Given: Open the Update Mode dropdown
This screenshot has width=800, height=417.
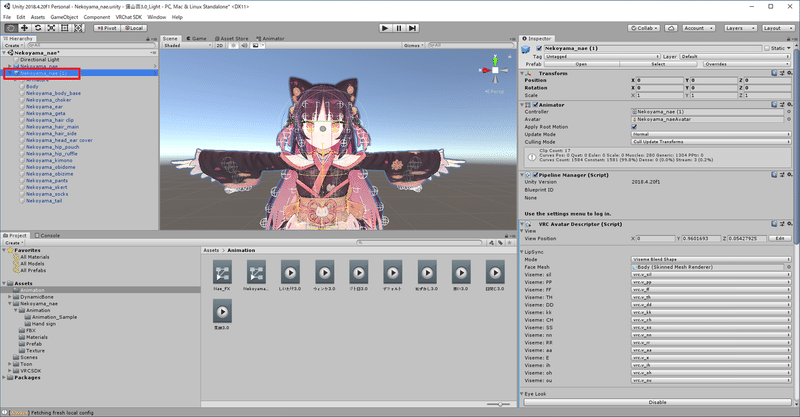Looking at the screenshot, I should (x=711, y=134).
